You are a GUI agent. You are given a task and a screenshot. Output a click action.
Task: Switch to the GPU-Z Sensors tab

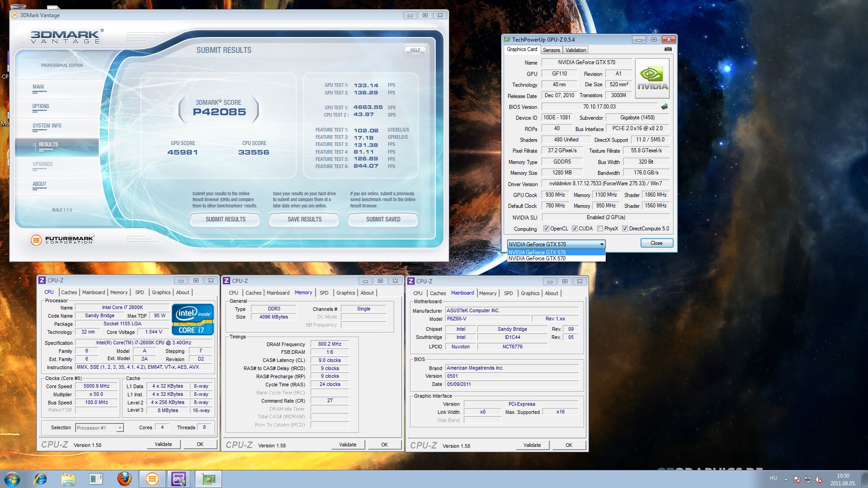(551, 50)
